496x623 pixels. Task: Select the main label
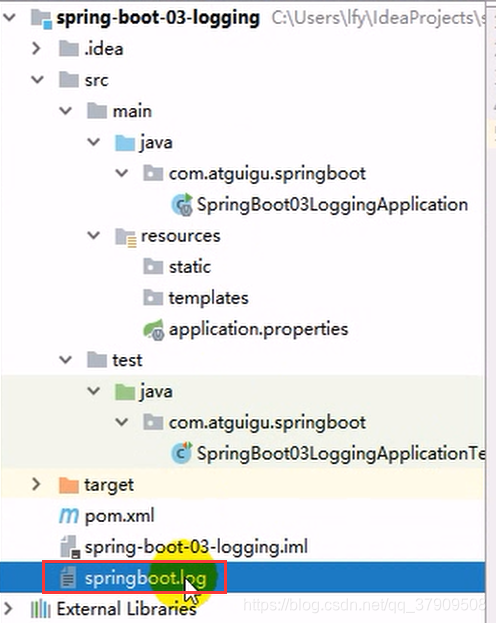pos(132,111)
